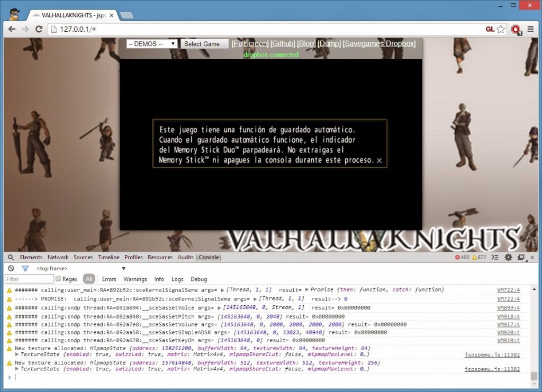
Task: Open the Sources tab in DevTools
Action: tap(83, 258)
